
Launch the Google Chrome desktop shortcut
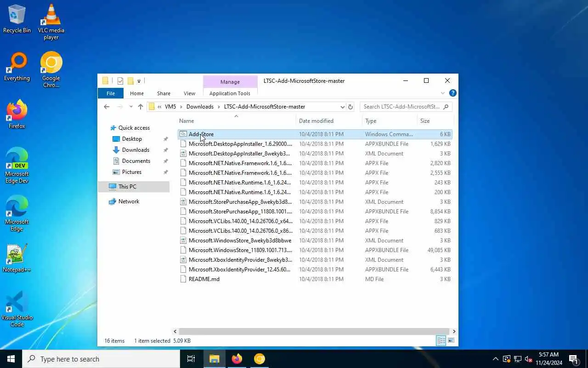pyautogui.click(x=51, y=70)
